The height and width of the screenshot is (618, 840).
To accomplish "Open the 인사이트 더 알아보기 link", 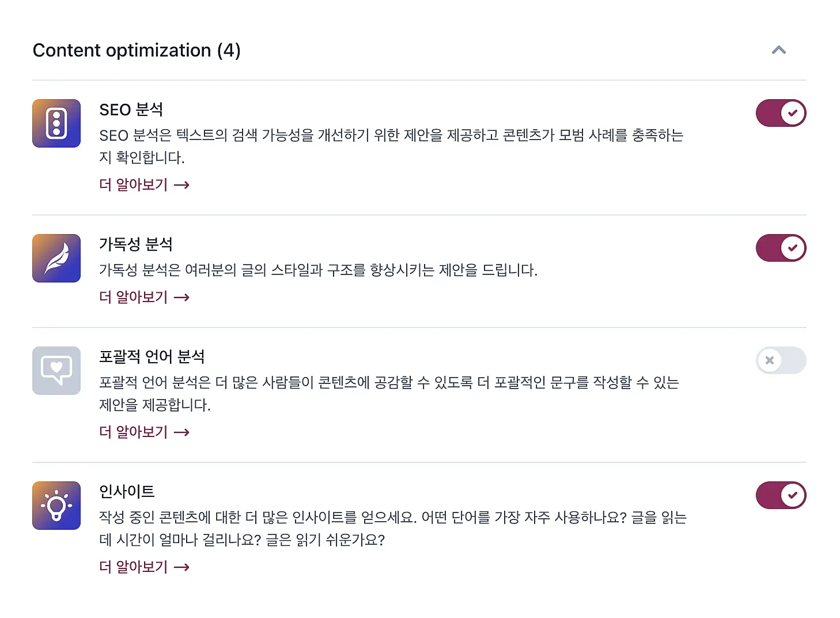I will [144, 567].
